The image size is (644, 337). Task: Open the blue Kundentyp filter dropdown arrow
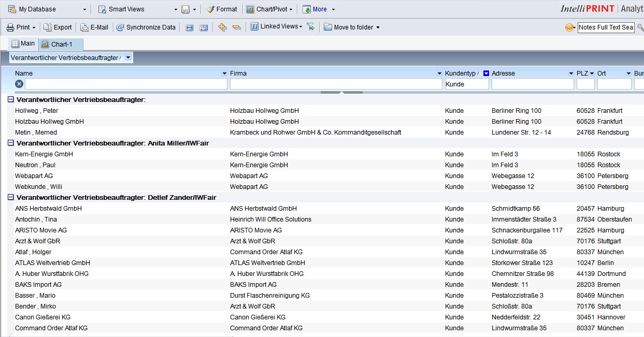(486, 74)
